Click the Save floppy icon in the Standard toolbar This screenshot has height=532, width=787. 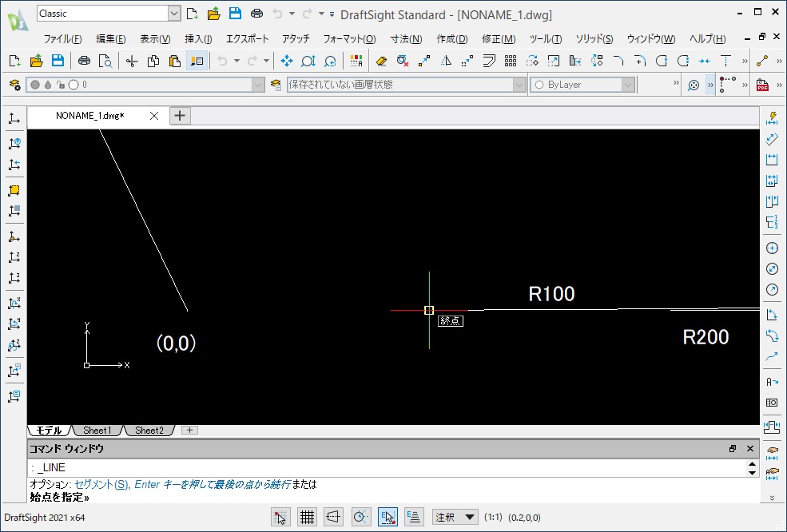58,62
